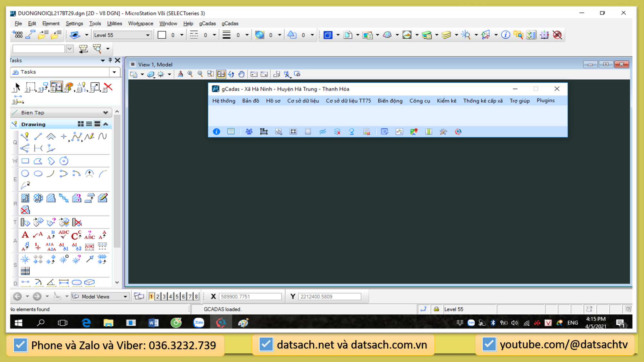Select the Place Block rectangle tool

pyautogui.click(x=25, y=161)
